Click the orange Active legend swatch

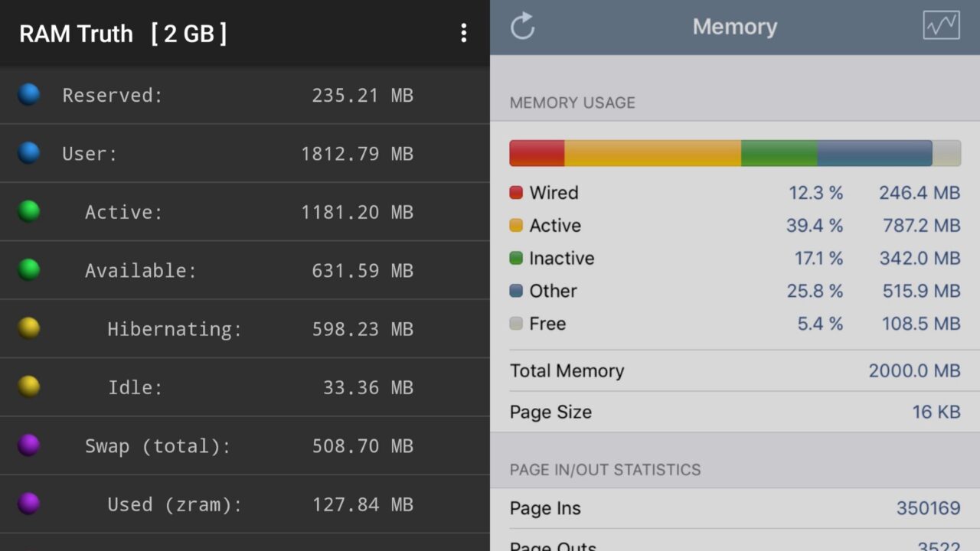(x=516, y=226)
